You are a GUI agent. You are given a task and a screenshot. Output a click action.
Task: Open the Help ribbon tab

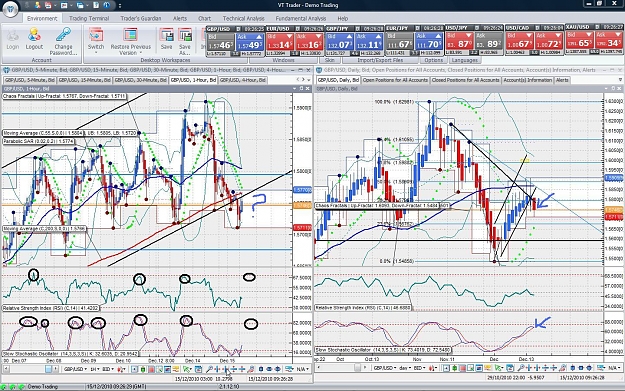click(x=343, y=18)
